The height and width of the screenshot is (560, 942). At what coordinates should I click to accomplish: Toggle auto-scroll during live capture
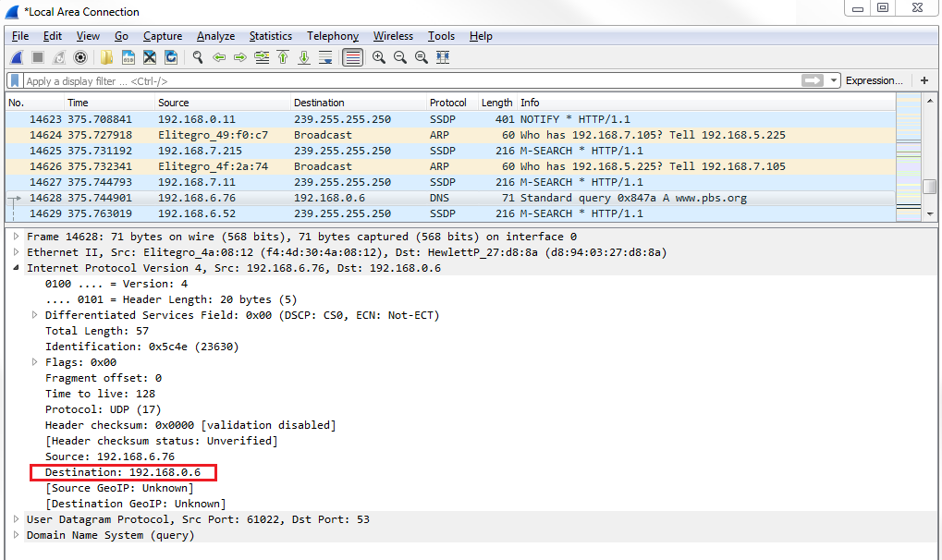(x=325, y=57)
